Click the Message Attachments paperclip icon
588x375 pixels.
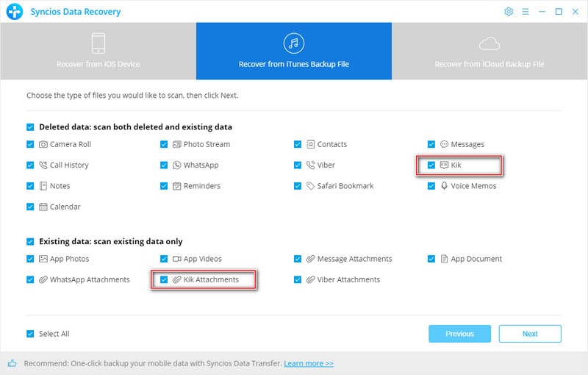[x=310, y=259]
